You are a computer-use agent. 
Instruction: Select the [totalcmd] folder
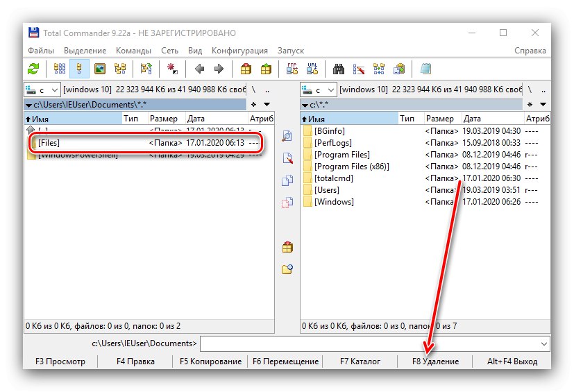(x=425, y=178)
